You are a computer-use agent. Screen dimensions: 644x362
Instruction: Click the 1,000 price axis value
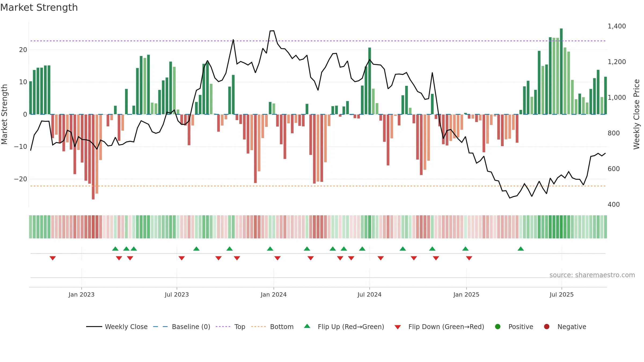click(617, 97)
